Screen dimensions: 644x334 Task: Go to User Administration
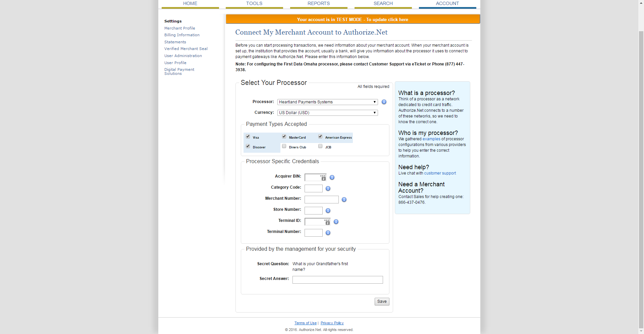tap(183, 56)
